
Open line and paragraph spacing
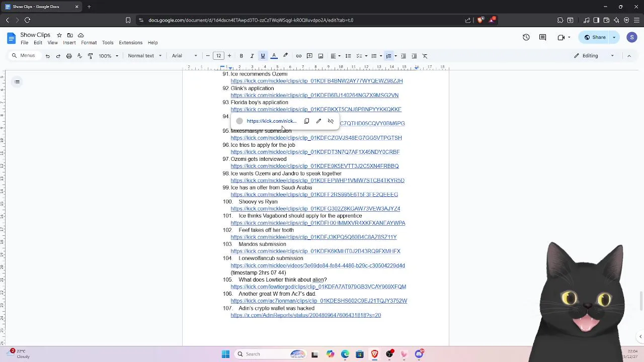(x=348, y=56)
